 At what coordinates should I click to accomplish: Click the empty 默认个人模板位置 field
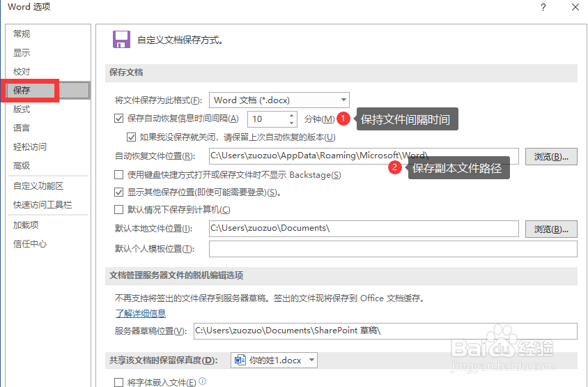point(393,249)
